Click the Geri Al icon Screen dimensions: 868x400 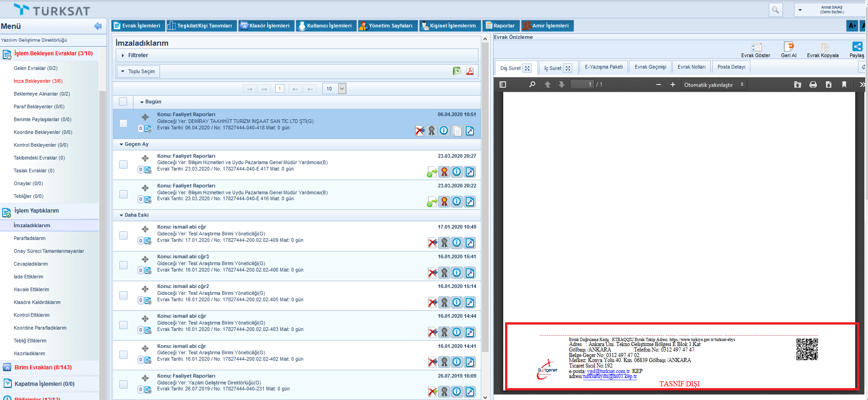point(788,47)
